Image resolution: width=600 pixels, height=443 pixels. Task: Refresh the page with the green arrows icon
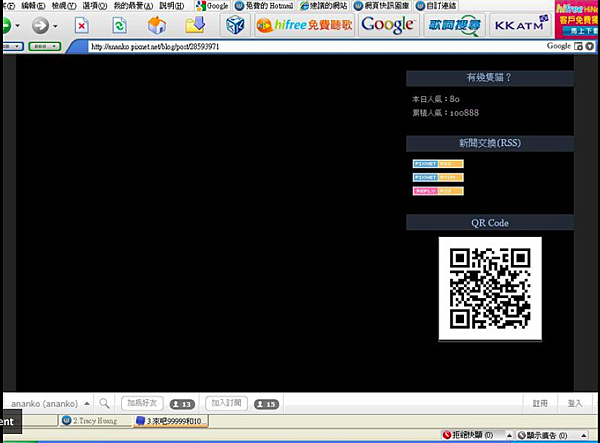click(119, 26)
